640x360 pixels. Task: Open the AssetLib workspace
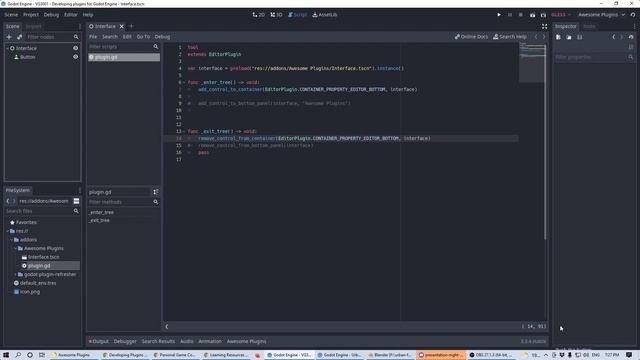325,15
